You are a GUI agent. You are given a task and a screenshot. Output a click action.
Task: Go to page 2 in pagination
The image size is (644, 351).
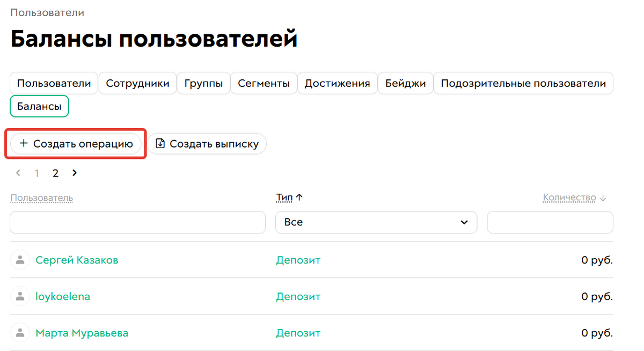click(55, 173)
